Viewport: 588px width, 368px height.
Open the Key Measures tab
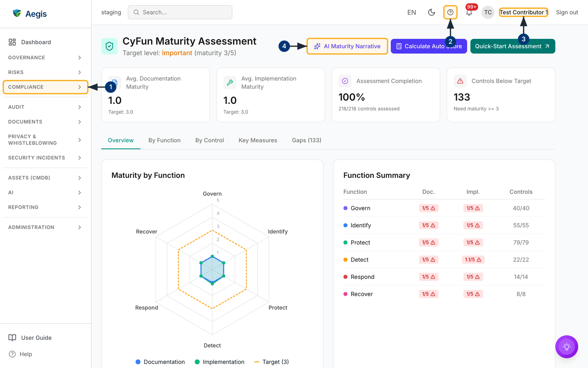(x=258, y=140)
